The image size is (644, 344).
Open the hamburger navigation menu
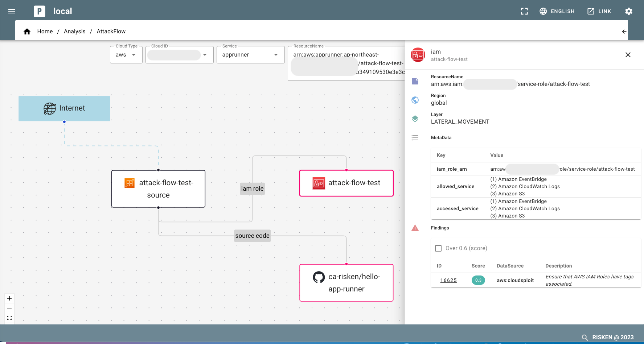click(12, 11)
